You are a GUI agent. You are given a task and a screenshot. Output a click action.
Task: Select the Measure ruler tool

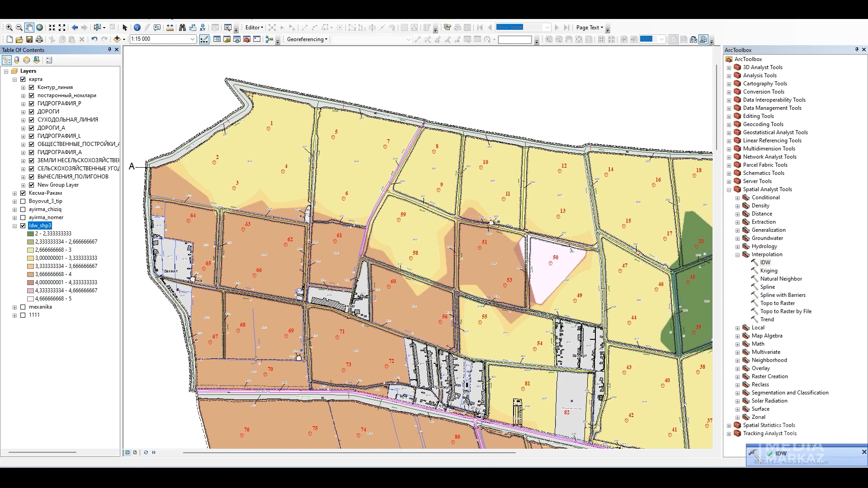tap(170, 28)
